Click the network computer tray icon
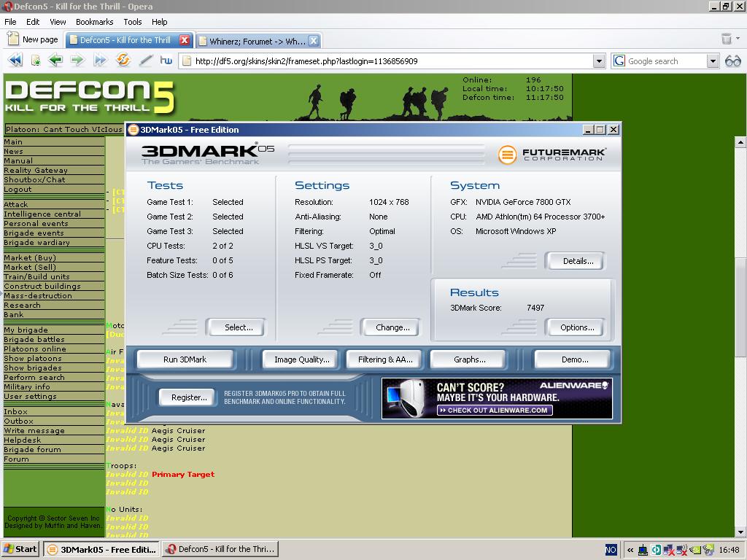The image size is (747, 560). tap(643, 550)
